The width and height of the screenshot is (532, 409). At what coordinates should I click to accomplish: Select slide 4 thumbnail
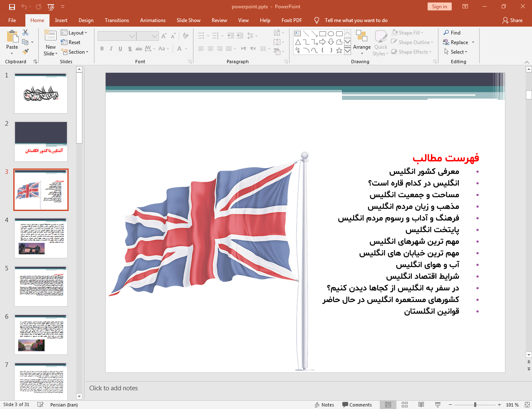click(41, 238)
